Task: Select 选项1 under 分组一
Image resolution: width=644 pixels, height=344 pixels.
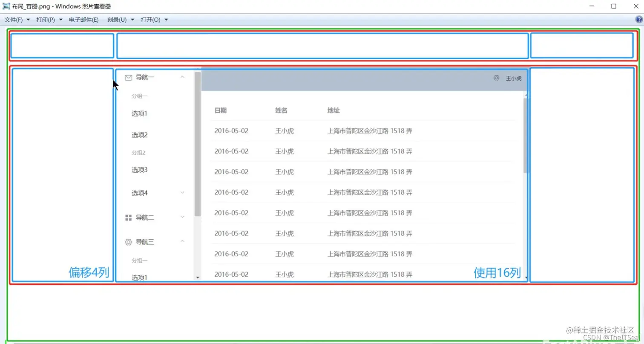Action: tap(139, 113)
